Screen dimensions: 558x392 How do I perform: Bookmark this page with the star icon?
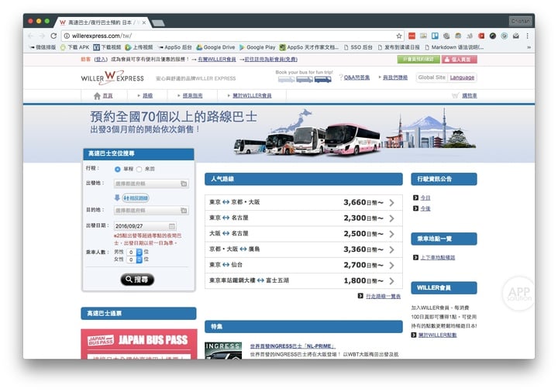[x=399, y=36]
